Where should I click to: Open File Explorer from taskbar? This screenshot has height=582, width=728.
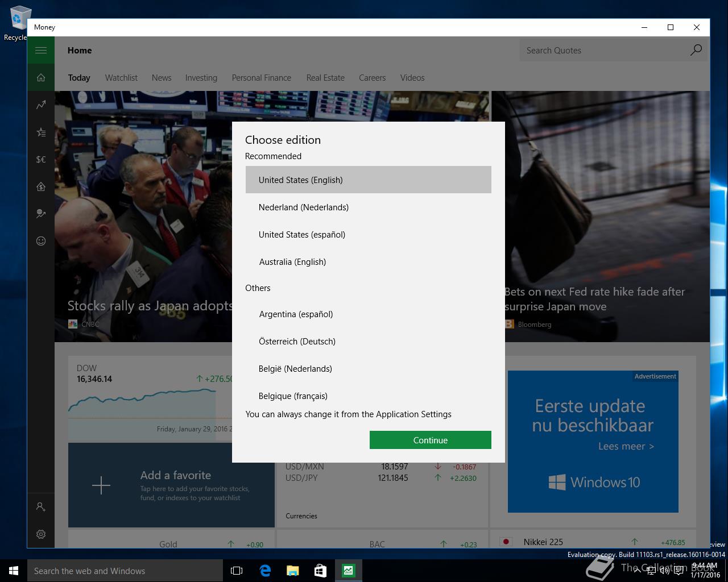[x=292, y=571]
